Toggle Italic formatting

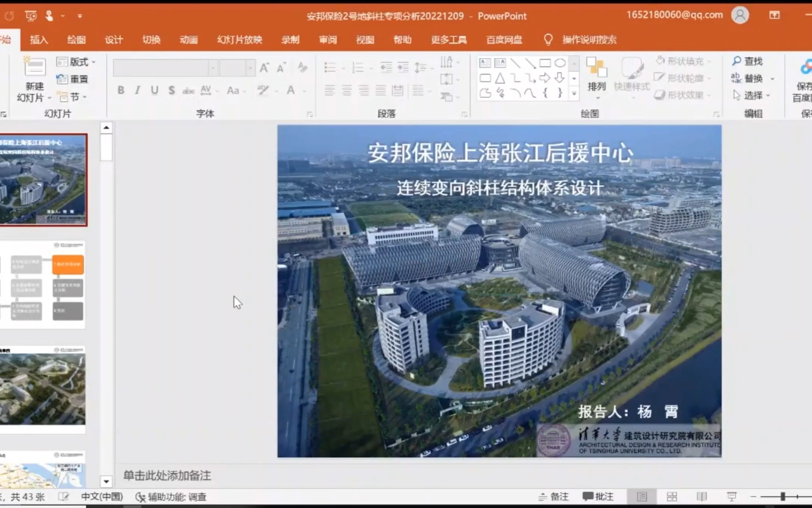[138, 90]
